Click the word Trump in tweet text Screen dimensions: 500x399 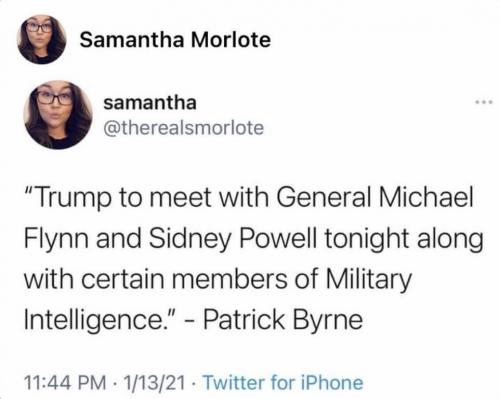click(72, 198)
